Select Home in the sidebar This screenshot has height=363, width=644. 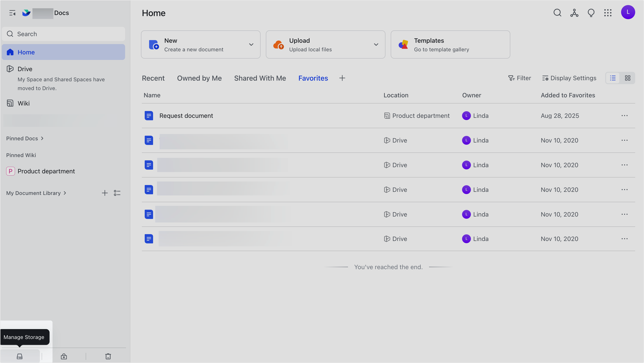click(63, 52)
